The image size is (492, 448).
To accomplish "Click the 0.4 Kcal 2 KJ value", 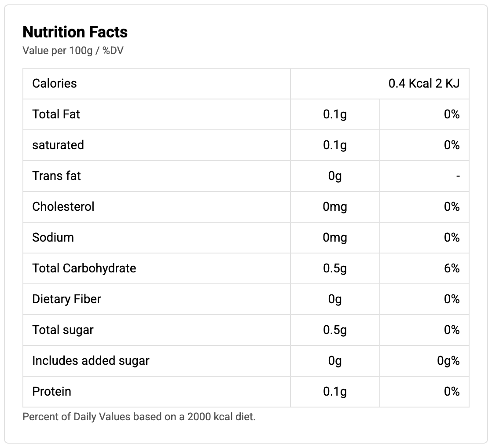I will pyautogui.click(x=424, y=84).
